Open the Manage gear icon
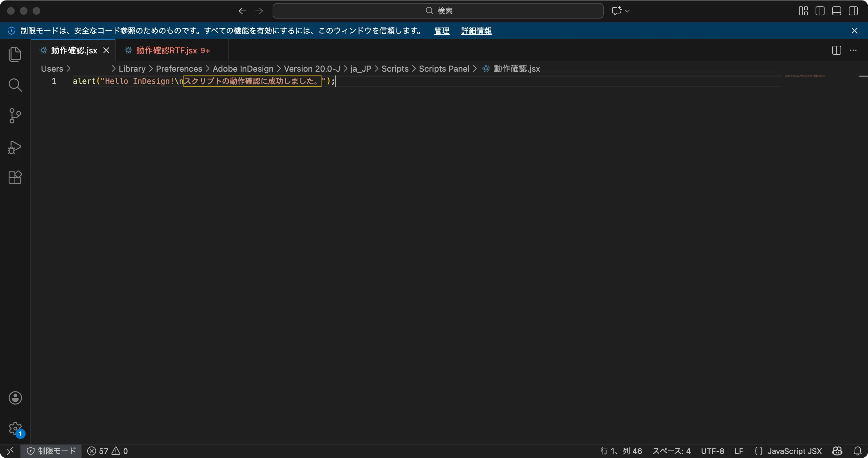 15,429
